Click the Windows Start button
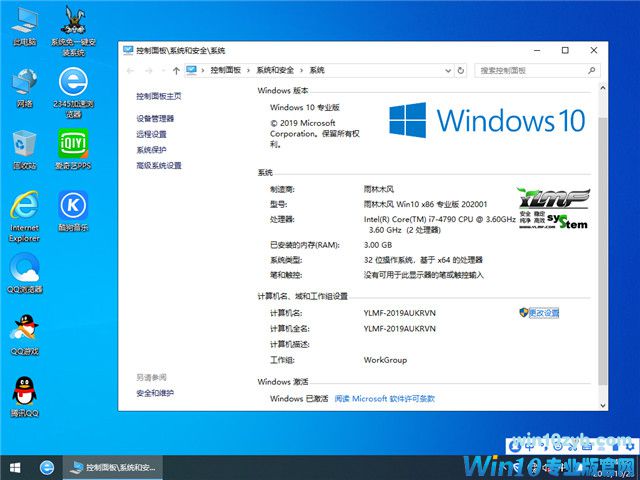Viewport: 640px width, 480px height. coord(15,468)
